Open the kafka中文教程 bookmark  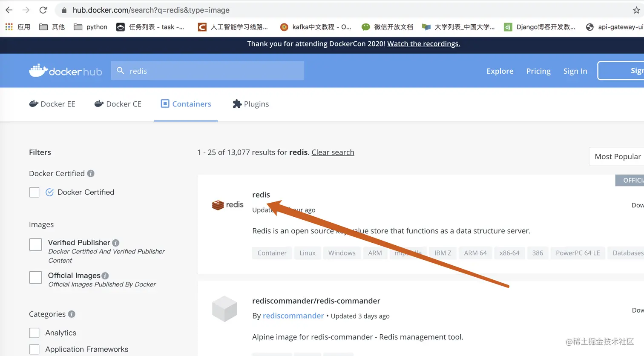click(x=316, y=27)
